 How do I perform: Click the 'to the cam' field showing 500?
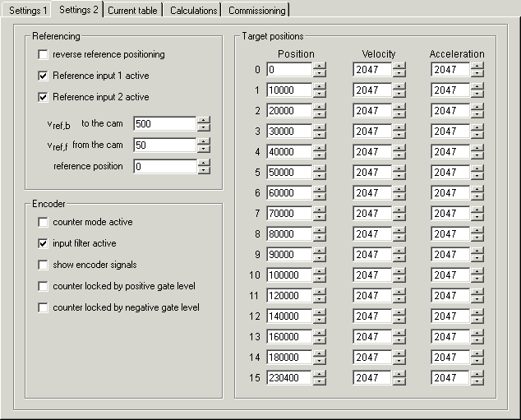[x=165, y=123]
